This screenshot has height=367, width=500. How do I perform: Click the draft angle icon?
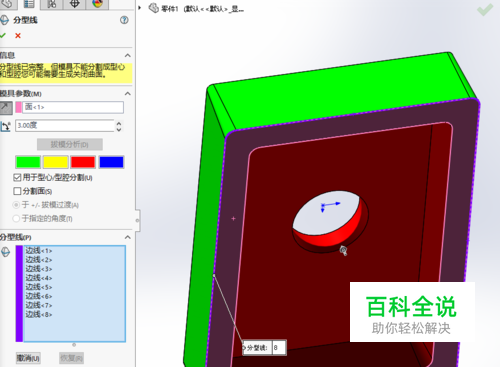pyautogui.click(x=5, y=126)
